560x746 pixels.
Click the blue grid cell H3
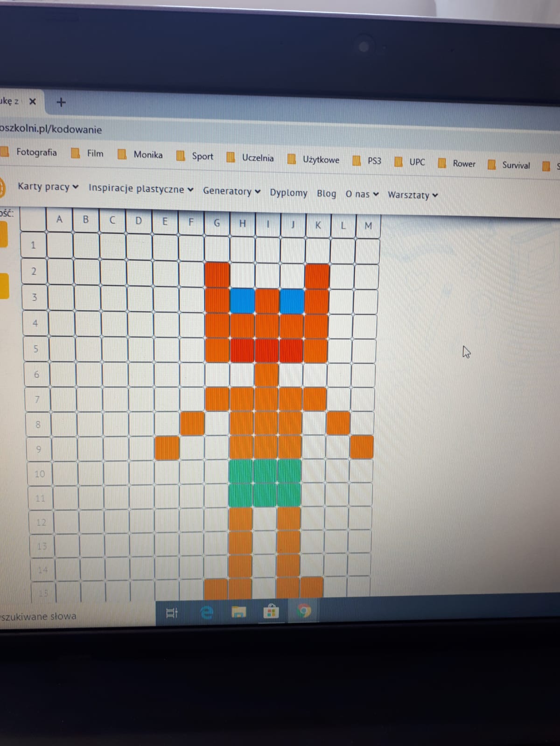[242, 300]
